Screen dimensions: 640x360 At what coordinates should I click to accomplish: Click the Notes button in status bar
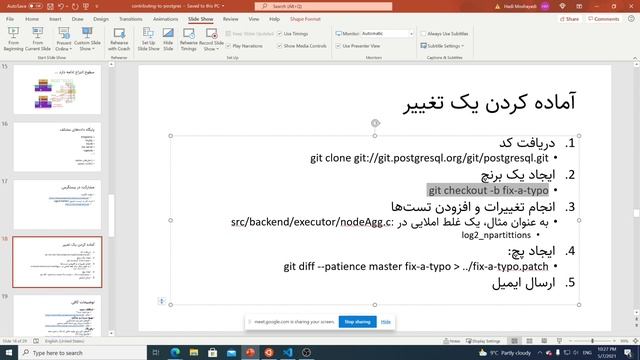click(452, 341)
